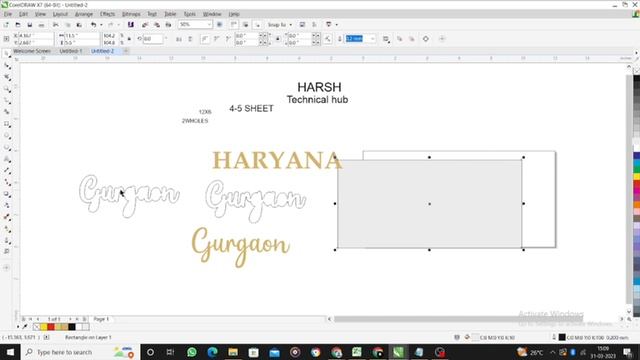This screenshot has height=360, width=640.
Task: Click the Cut scissors icon
Action: [x=56, y=25]
